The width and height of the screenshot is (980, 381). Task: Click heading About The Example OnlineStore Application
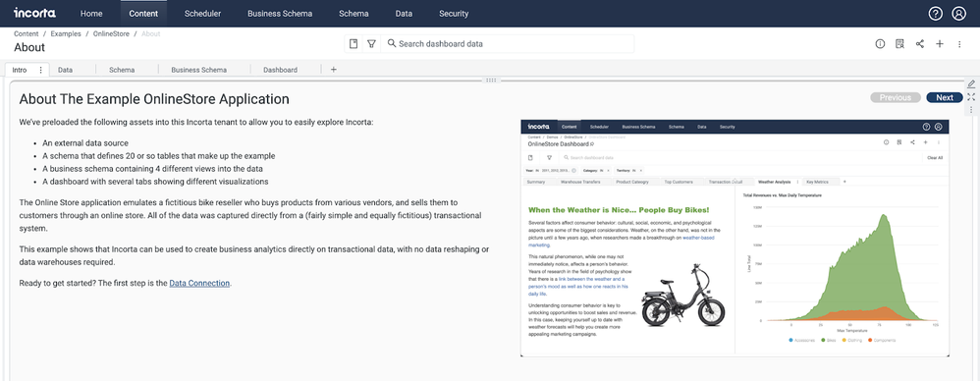(154, 98)
